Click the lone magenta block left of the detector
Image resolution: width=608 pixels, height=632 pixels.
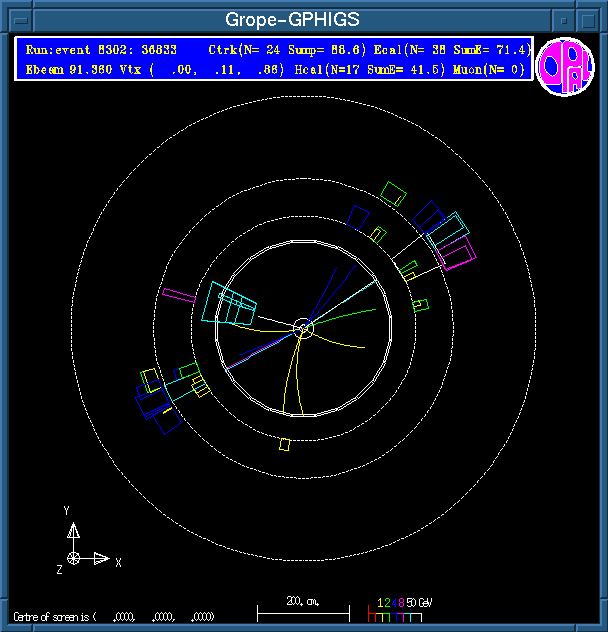178,295
